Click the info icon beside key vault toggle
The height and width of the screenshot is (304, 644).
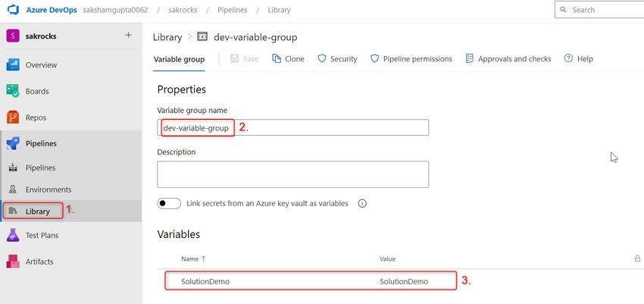(362, 203)
